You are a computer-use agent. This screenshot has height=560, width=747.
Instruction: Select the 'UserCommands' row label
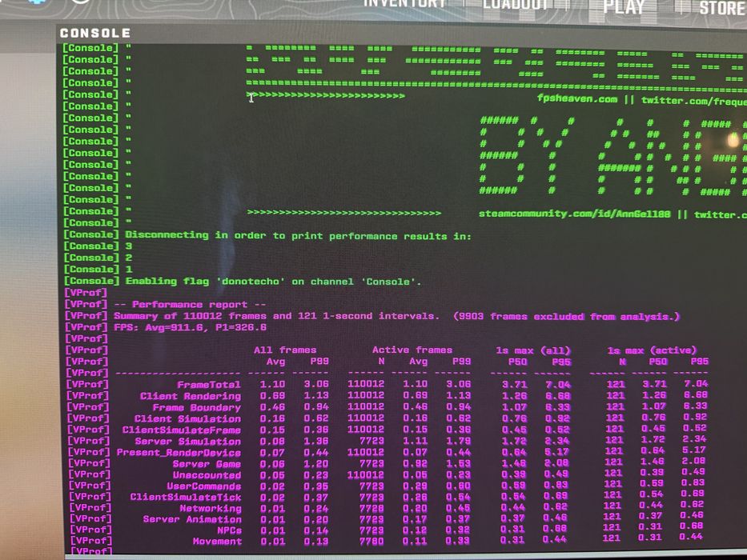pyautogui.click(x=204, y=486)
